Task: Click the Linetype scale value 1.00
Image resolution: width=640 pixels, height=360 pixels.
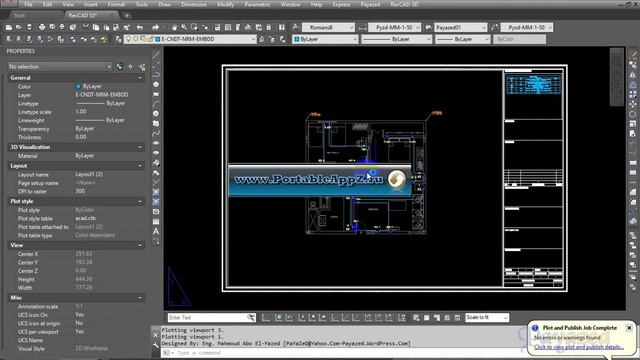Action: pos(81,111)
